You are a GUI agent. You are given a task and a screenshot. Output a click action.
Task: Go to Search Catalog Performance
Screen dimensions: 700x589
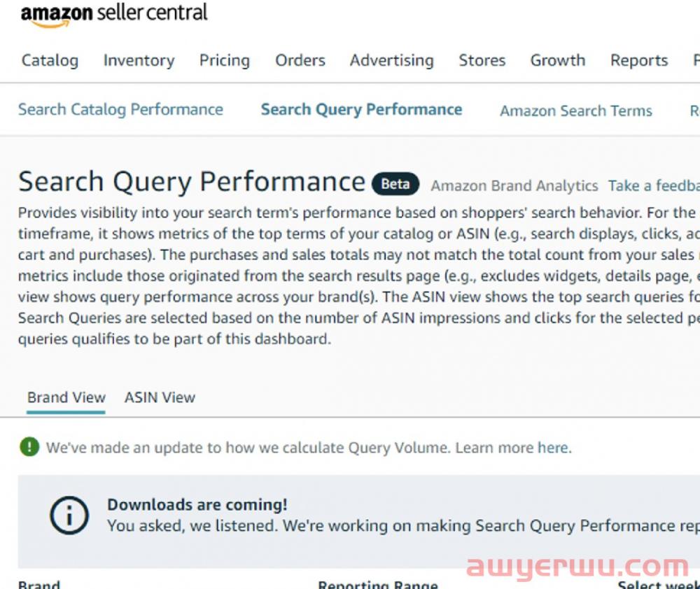coord(120,109)
